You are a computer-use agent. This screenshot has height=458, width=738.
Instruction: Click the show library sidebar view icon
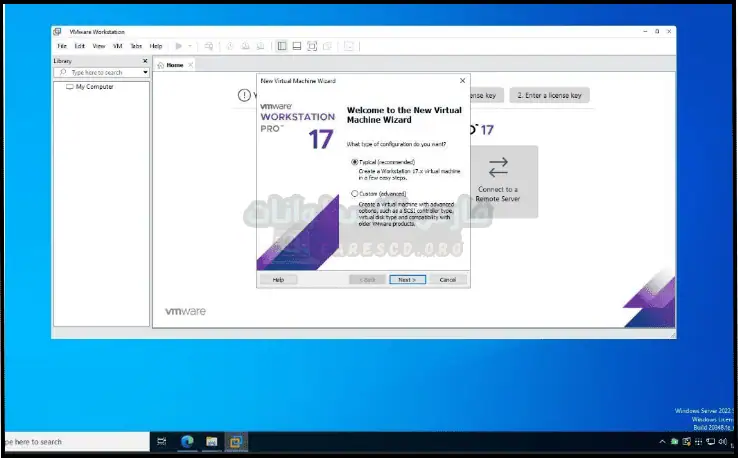pyautogui.click(x=282, y=46)
